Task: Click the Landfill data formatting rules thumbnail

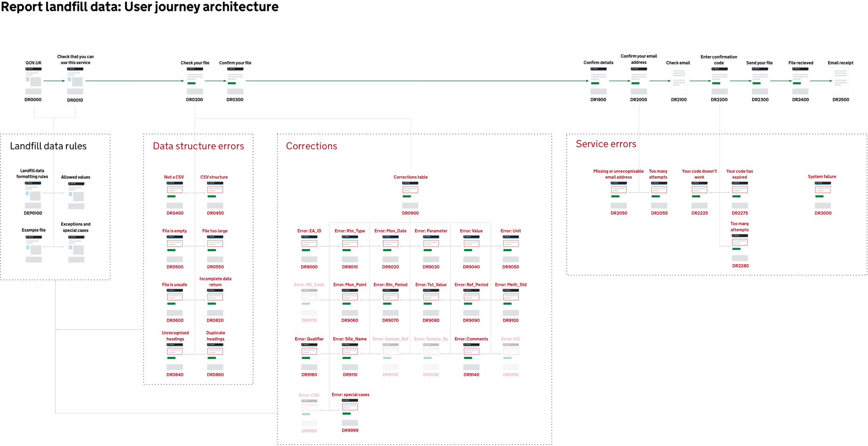Action: click(33, 195)
